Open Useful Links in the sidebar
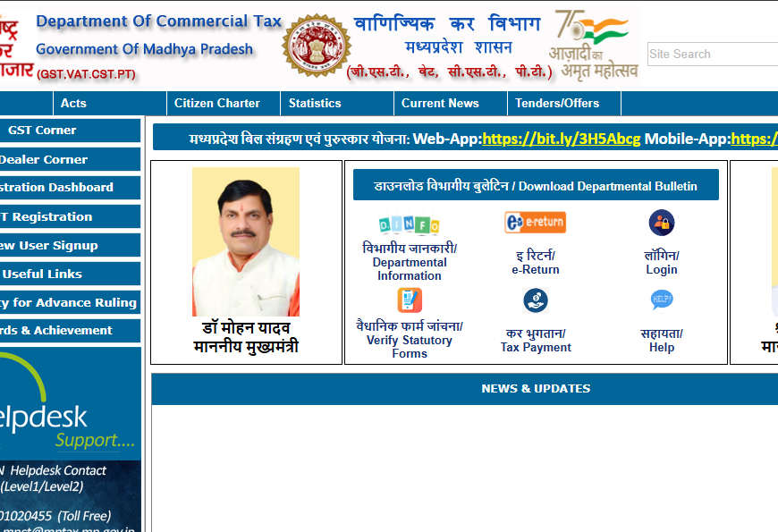Viewport: 778px width, 532px height. pyautogui.click(x=42, y=274)
